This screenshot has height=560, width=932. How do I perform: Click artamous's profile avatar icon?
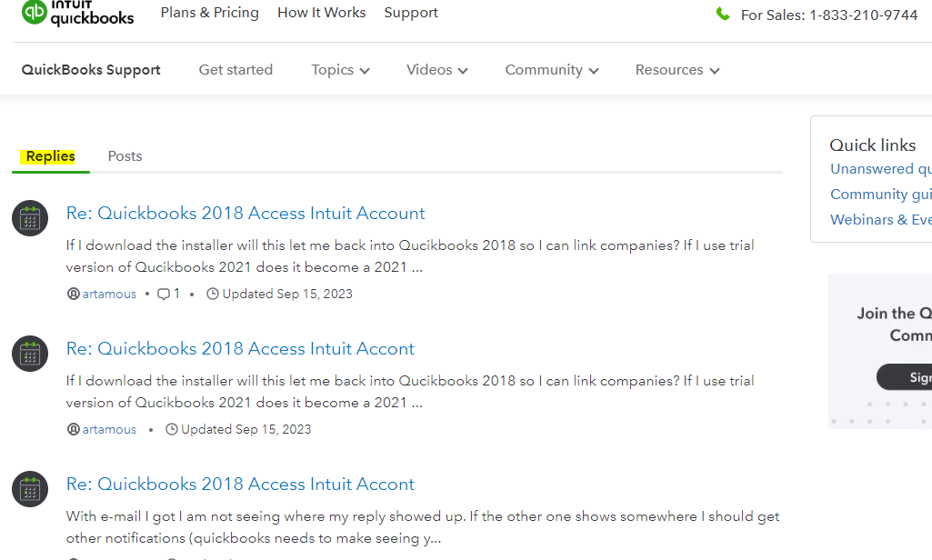click(x=73, y=294)
